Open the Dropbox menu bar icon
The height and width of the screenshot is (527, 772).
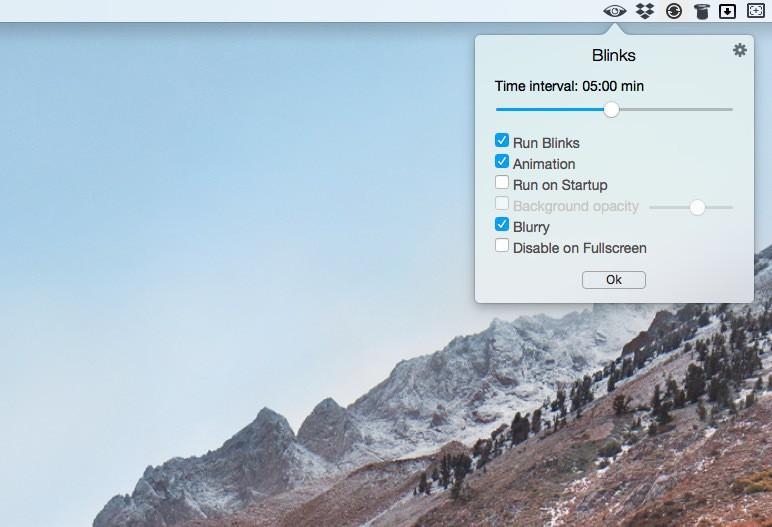point(644,10)
